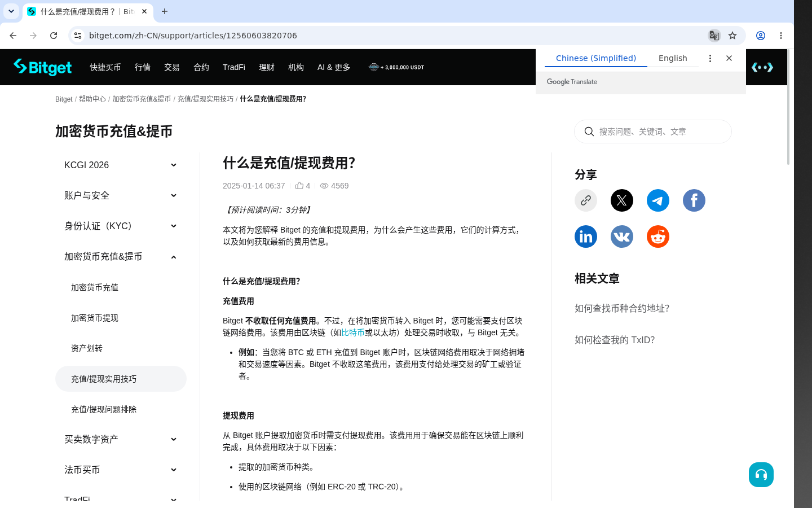
Task: Open 合约 nav menu
Action: tap(201, 67)
